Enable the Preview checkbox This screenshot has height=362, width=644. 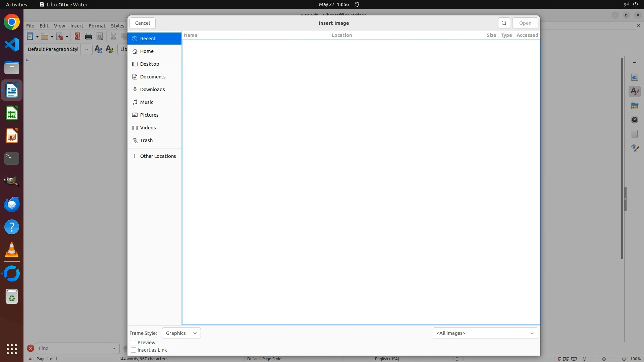pyautogui.click(x=133, y=343)
